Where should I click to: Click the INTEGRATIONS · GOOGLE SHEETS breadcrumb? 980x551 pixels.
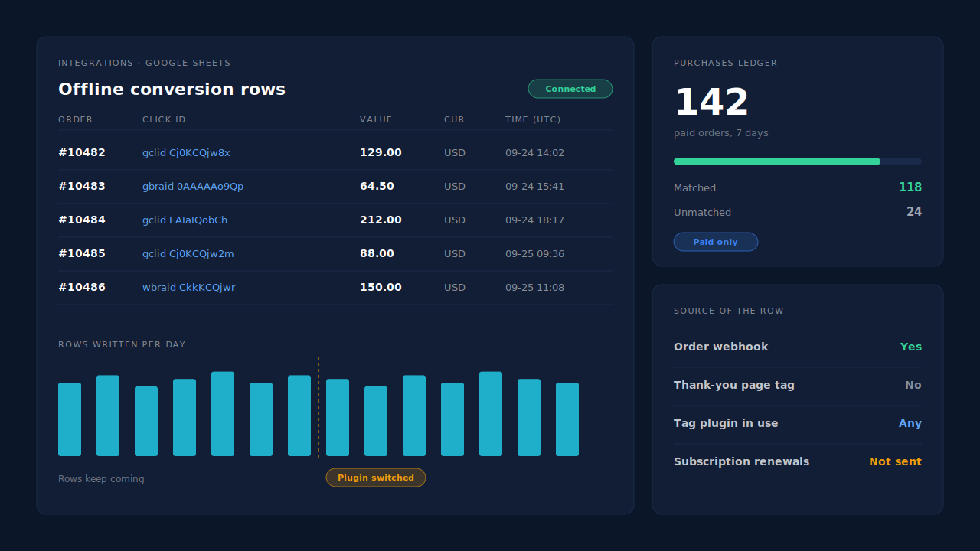tap(144, 64)
